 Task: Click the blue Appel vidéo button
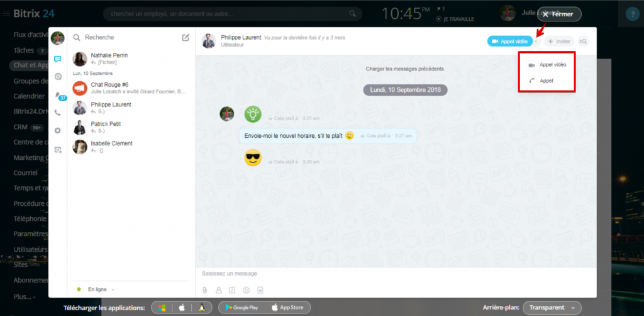(509, 41)
